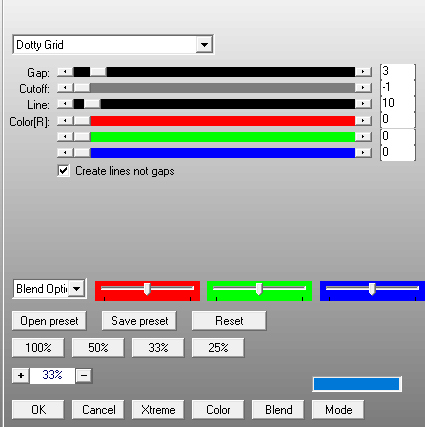This screenshot has height=427, width=425.
Task: Click the Xtreme button
Action: tap(158, 410)
